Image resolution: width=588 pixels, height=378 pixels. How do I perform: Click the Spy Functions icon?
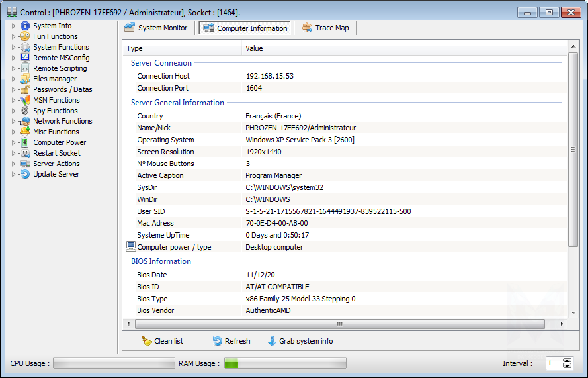[25, 111]
